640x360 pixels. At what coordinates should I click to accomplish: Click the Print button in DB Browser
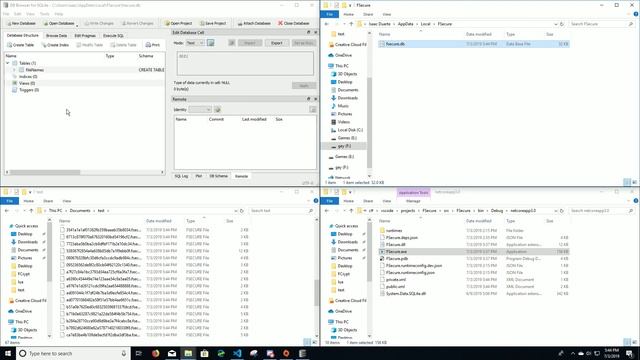click(x=153, y=45)
